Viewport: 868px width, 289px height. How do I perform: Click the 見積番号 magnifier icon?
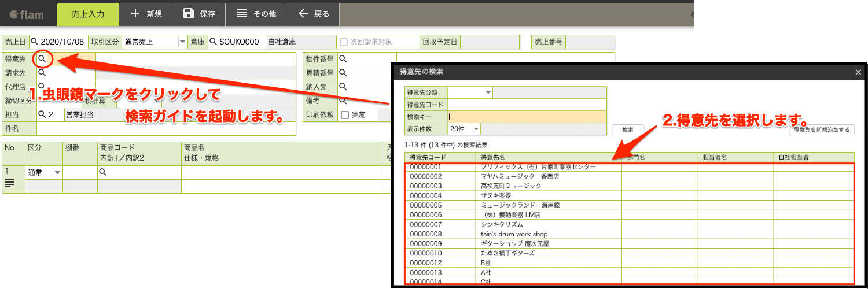343,73
